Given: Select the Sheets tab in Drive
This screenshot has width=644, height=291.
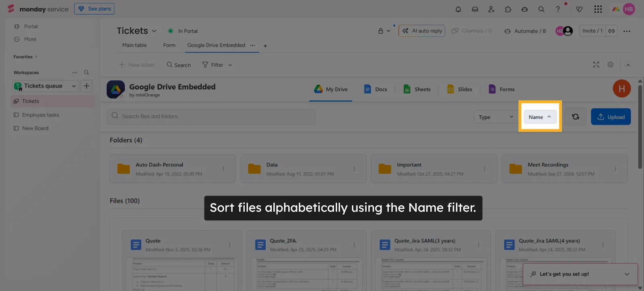Looking at the screenshot, I should (x=417, y=89).
